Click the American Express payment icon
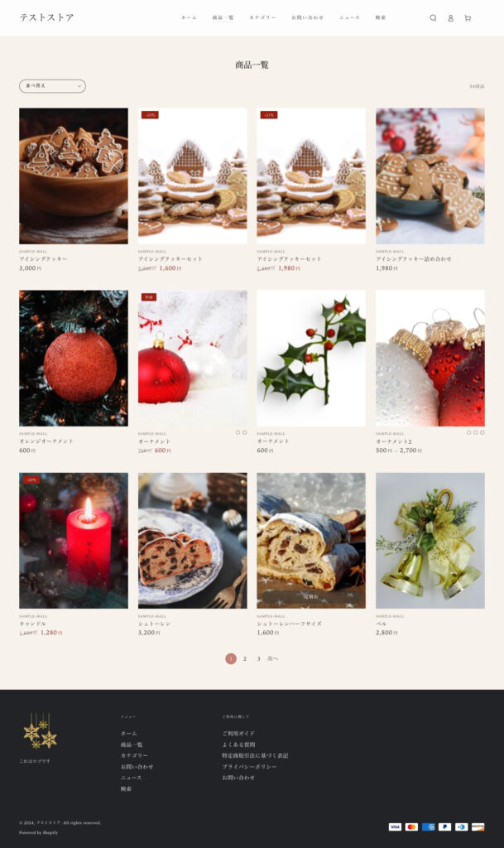The width and height of the screenshot is (504, 848). (x=429, y=826)
